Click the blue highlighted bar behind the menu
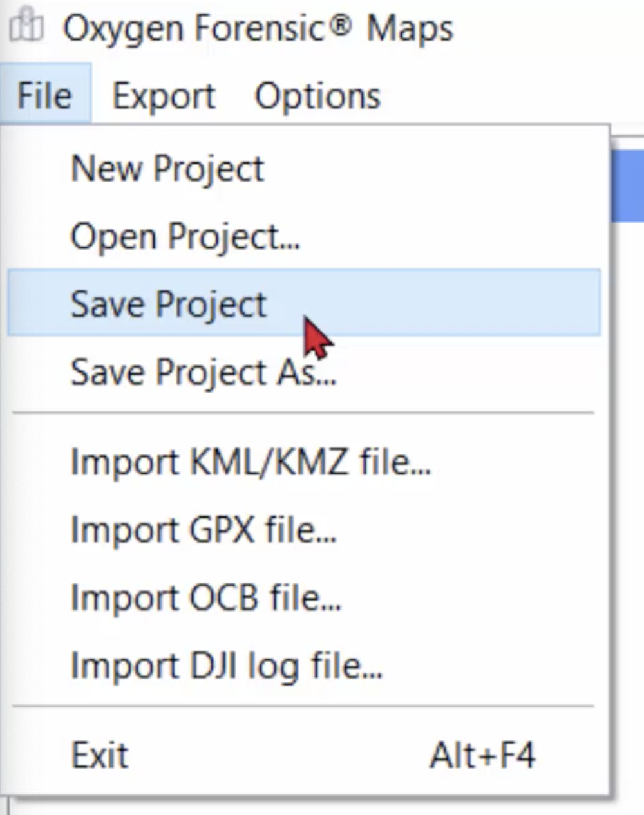Image resolution: width=644 pixels, height=815 pixels. [x=627, y=186]
